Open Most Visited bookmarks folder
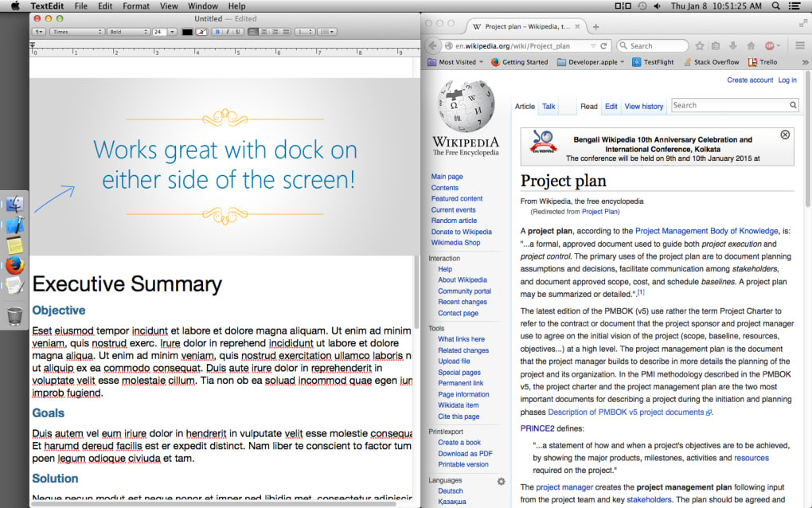812x508 pixels. click(455, 61)
